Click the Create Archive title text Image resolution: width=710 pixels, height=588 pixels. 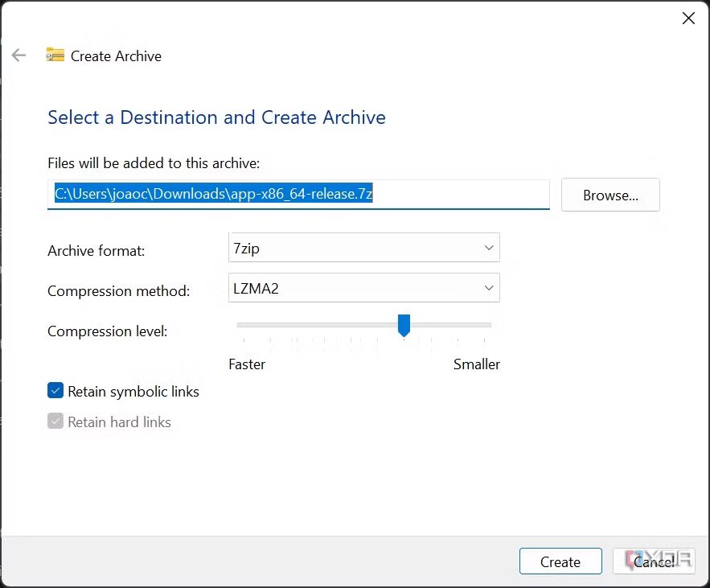[116, 56]
